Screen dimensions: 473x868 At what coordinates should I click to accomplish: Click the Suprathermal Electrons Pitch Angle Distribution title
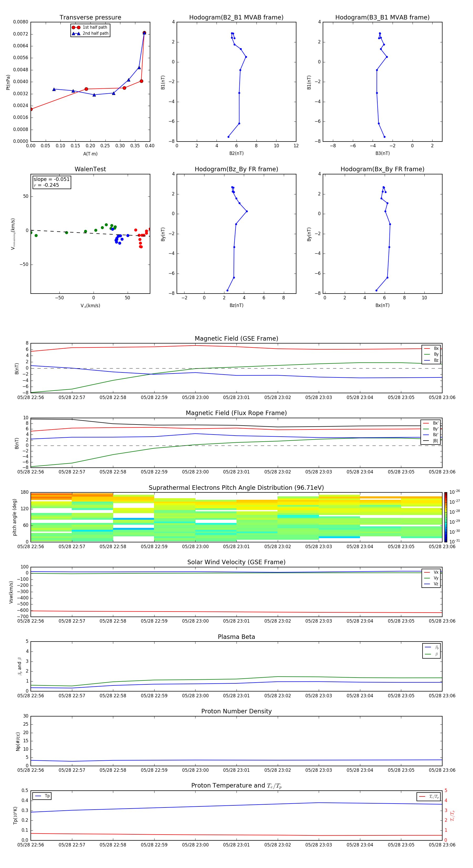(x=236, y=488)
